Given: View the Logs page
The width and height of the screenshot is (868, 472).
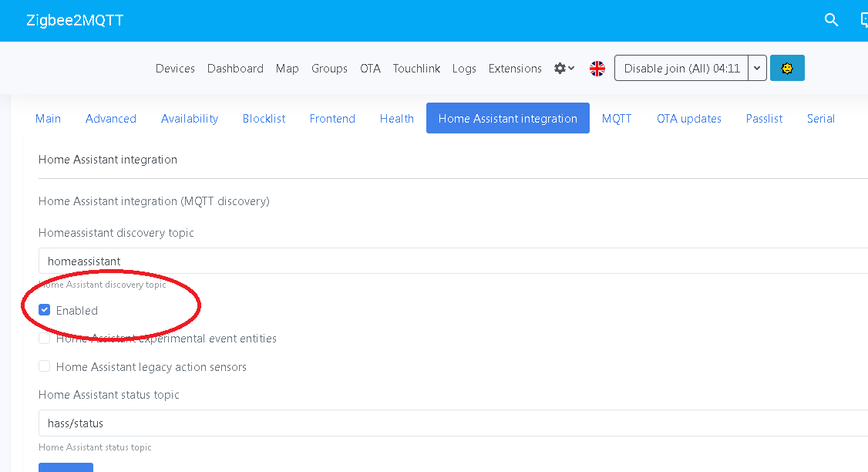Looking at the screenshot, I should point(464,68).
